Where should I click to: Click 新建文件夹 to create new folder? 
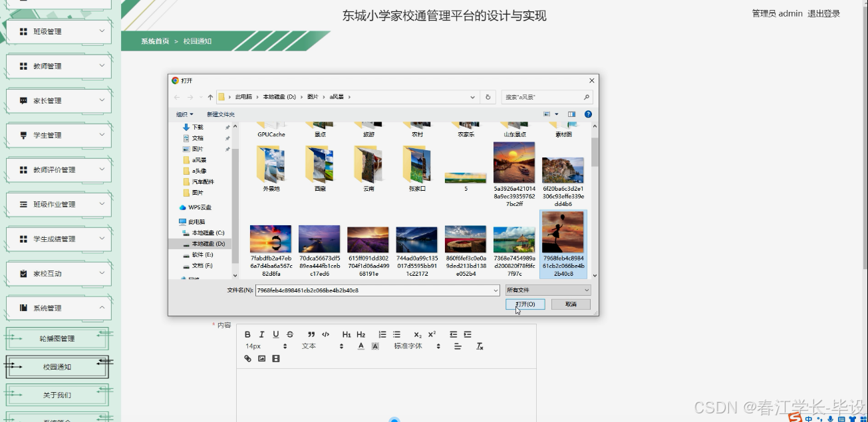tap(221, 114)
